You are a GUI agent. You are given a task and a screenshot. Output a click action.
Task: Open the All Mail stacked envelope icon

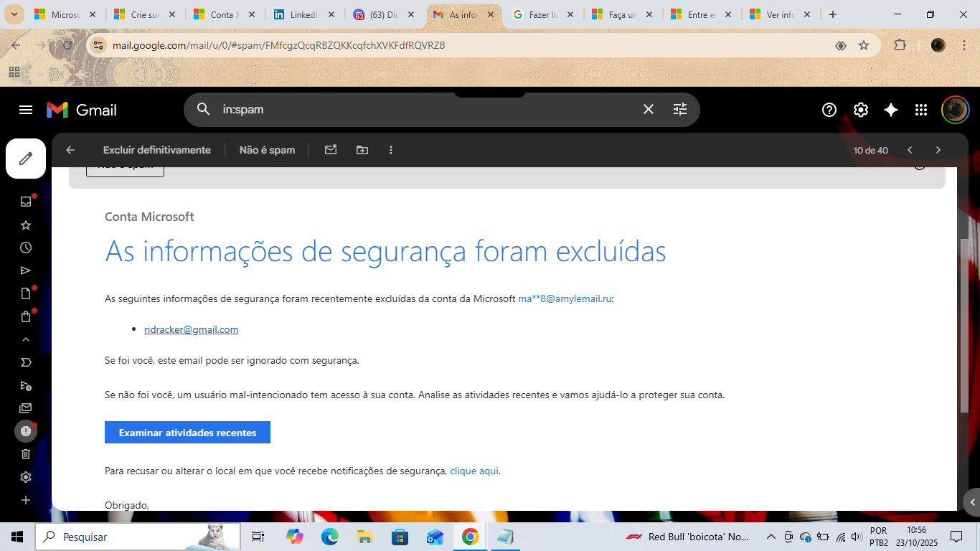26,408
